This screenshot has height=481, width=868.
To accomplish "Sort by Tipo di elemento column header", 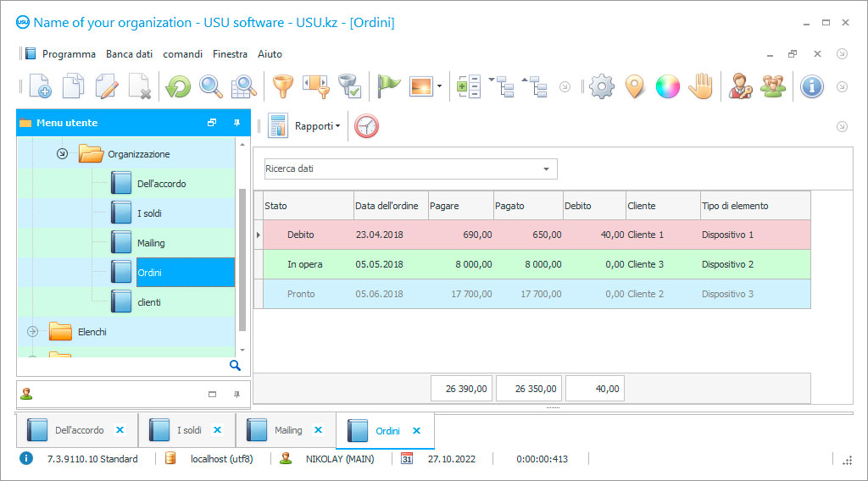I will (755, 206).
